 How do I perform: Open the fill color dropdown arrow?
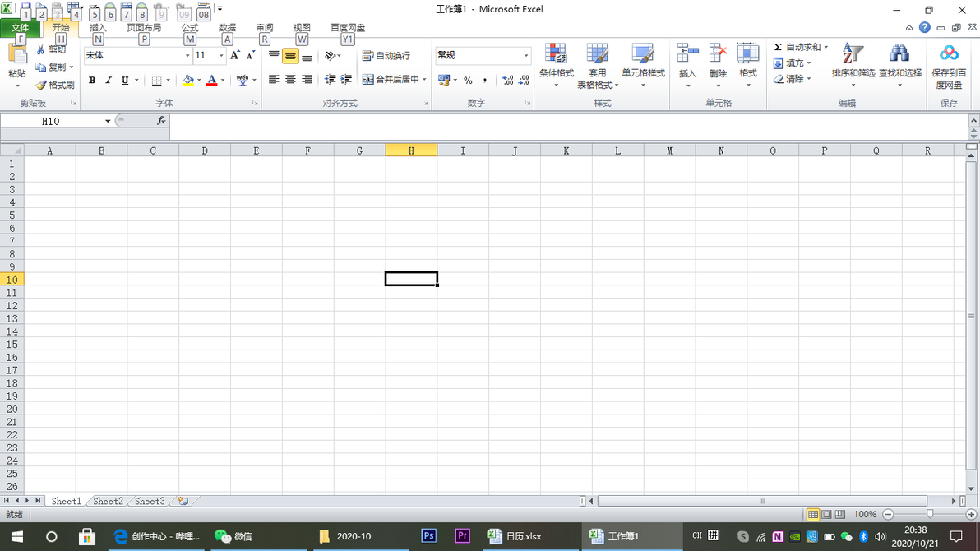[x=199, y=80]
